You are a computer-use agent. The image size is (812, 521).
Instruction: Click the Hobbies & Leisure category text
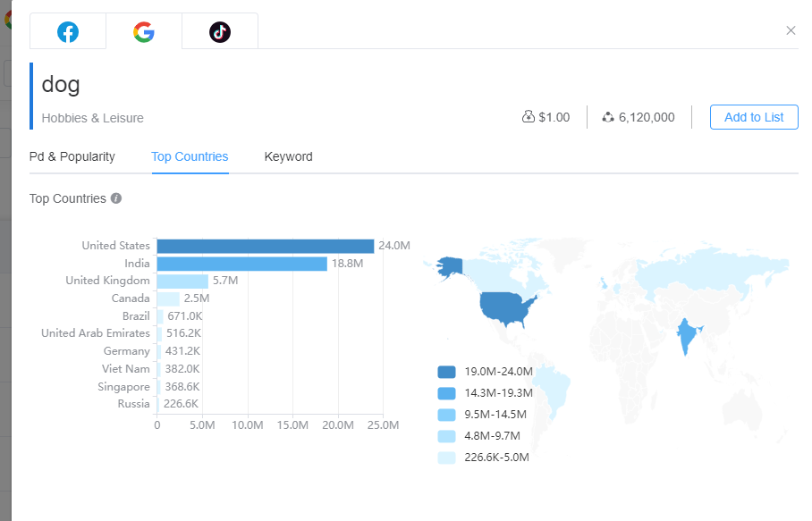coord(92,118)
